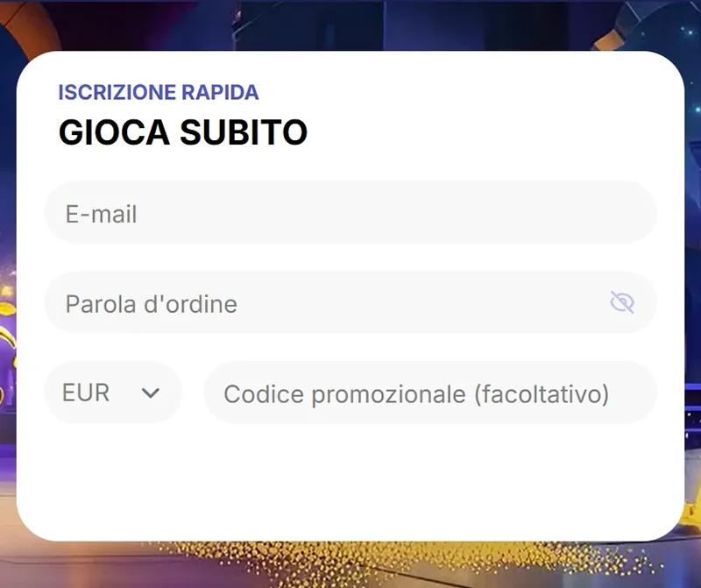Click the ISCRIZIONE RAPIDA label
This screenshot has height=588, width=701.
(x=159, y=92)
